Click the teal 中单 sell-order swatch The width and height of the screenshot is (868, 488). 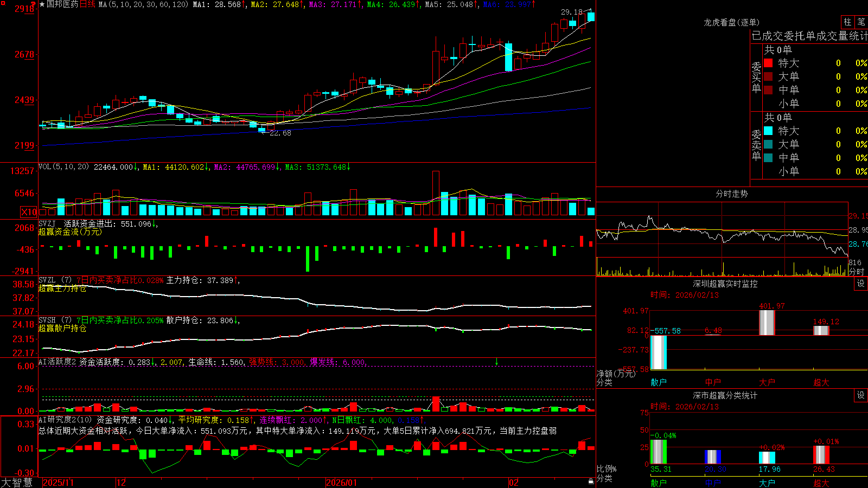pyautogui.click(x=768, y=158)
